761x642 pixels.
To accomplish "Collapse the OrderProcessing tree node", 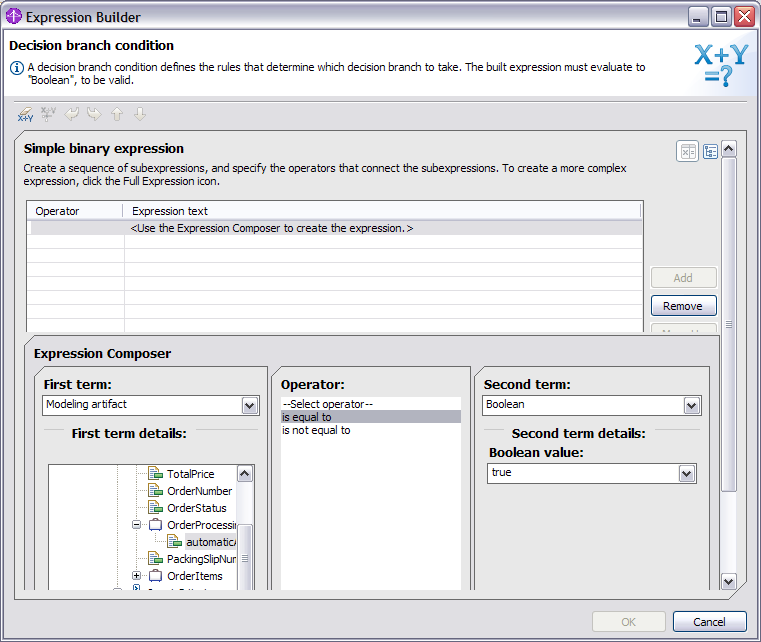I will click(x=136, y=525).
